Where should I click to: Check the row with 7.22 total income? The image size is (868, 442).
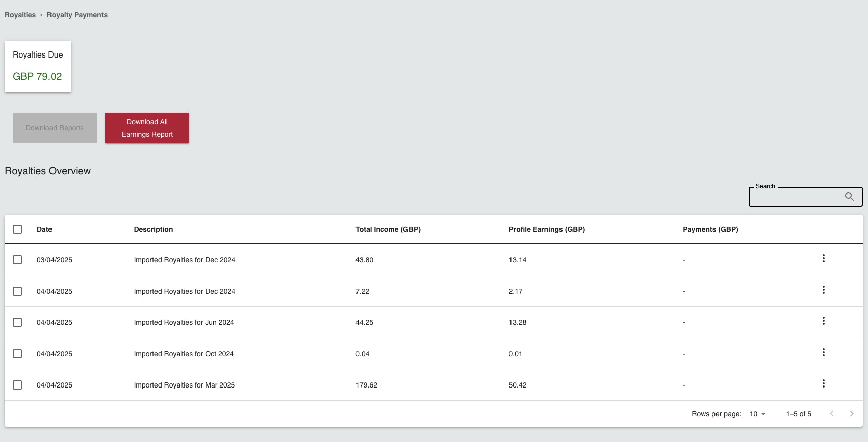(x=17, y=291)
